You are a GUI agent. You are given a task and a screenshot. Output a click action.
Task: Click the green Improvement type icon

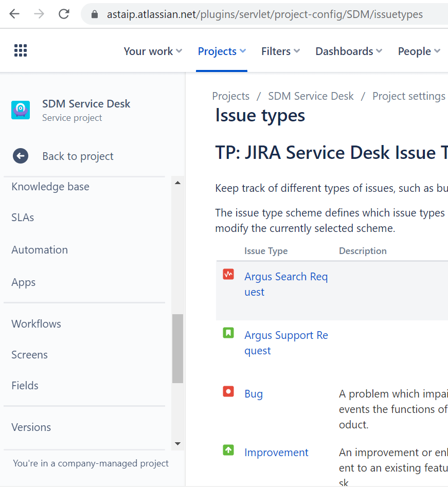pos(228,450)
